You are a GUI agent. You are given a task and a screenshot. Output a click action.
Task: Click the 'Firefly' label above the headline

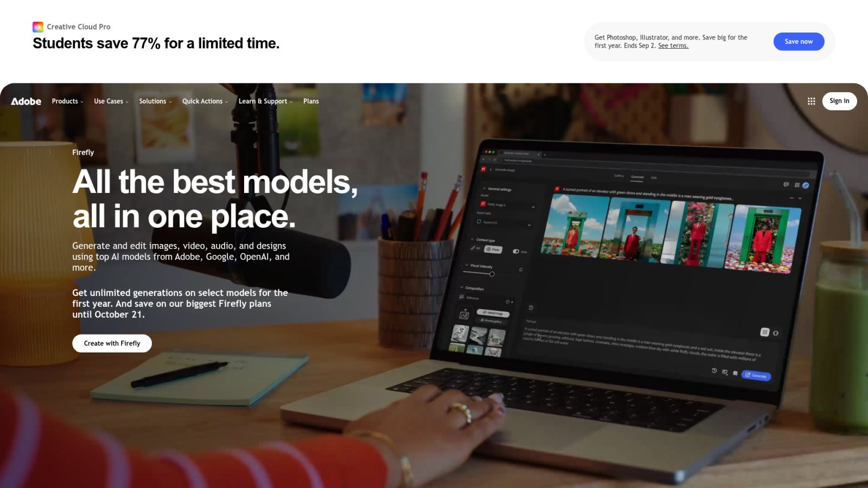83,152
